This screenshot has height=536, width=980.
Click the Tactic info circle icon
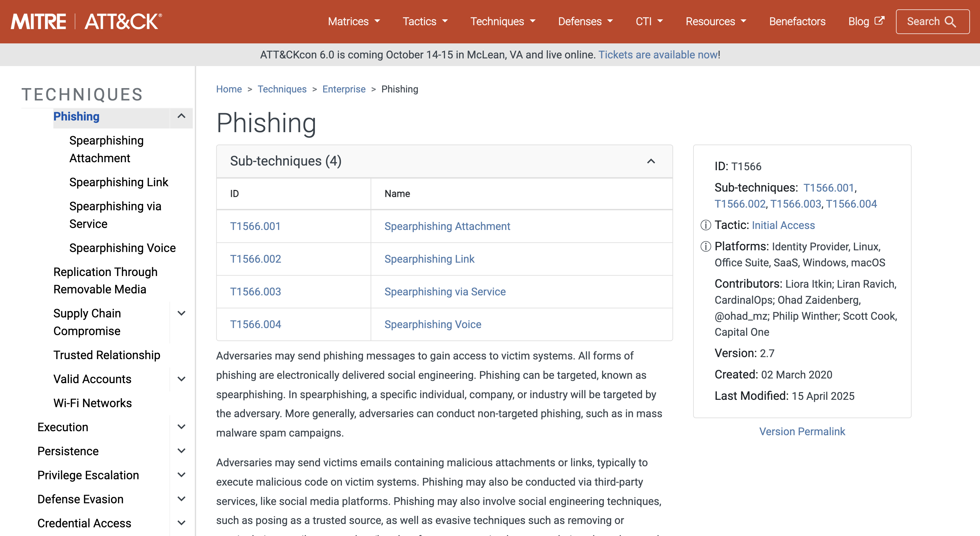click(x=706, y=225)
